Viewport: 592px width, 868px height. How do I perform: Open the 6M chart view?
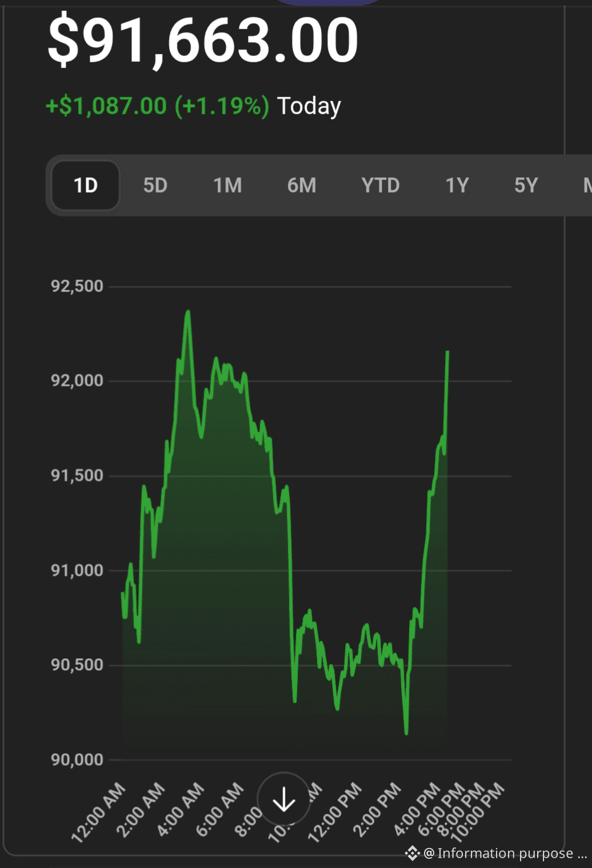pyautogui.click(x=301, y=186)
